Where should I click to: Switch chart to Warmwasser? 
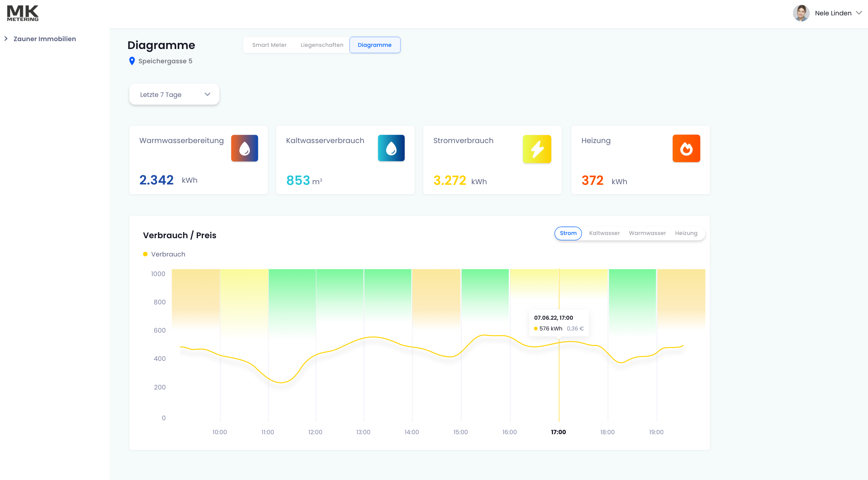pos(647,233)
